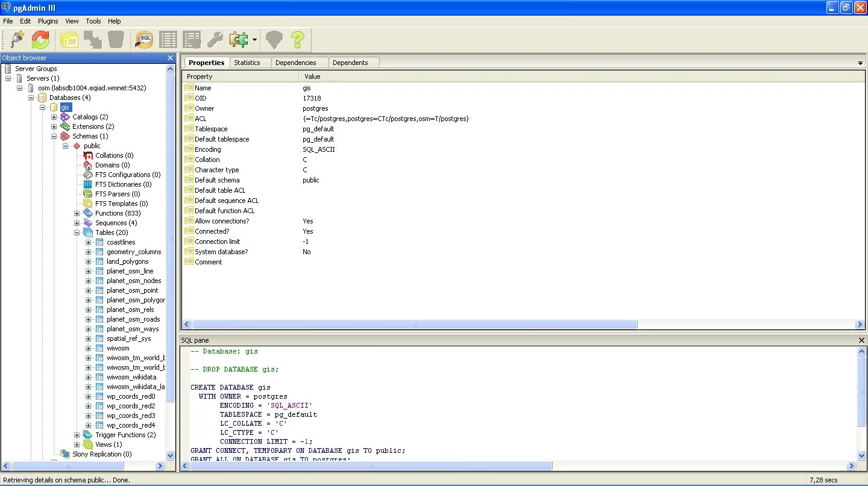
Task: Open the Tools menu
Action: pos(93,21)
